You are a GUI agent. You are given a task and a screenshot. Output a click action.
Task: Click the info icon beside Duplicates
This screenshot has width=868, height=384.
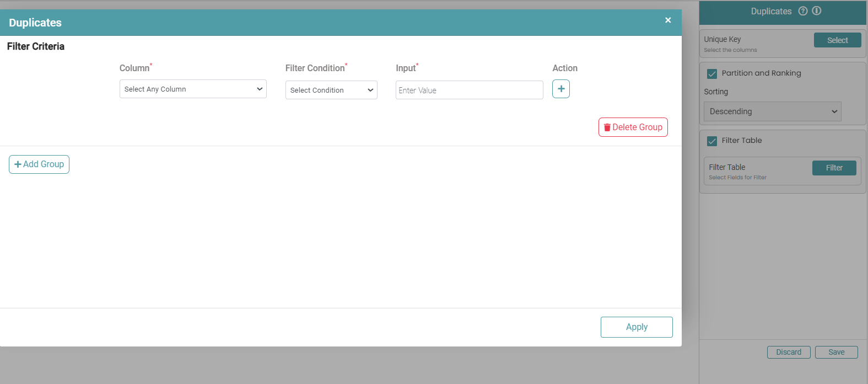(817, 11)
